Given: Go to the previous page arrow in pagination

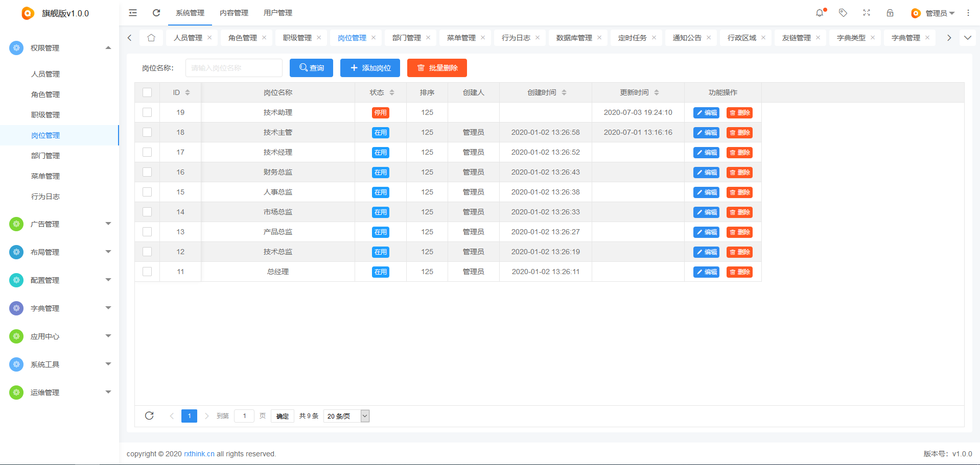Looking at the screenshot, I should tap(172, 416).
